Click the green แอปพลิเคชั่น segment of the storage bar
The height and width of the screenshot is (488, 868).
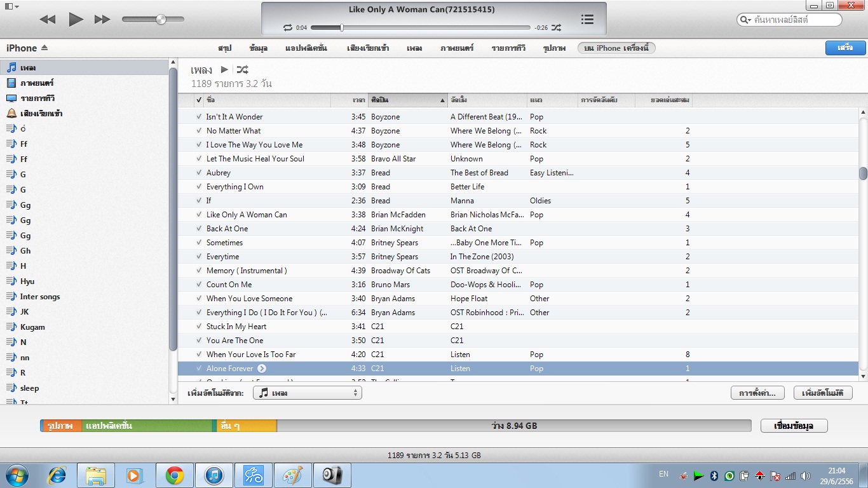tap(147, 426)
